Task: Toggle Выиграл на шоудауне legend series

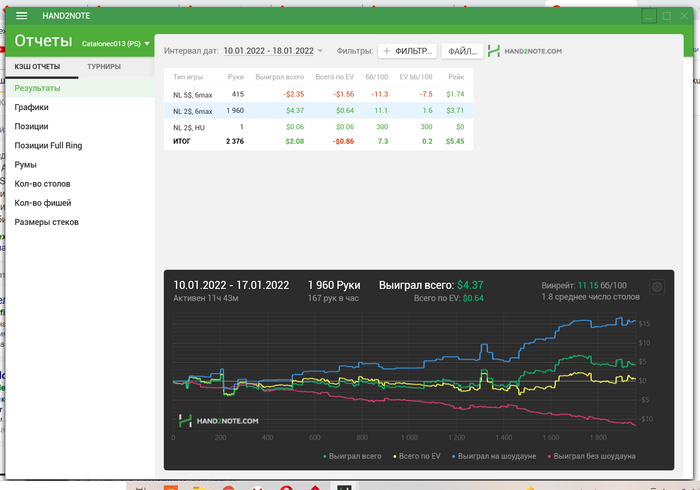Action: 494,456
